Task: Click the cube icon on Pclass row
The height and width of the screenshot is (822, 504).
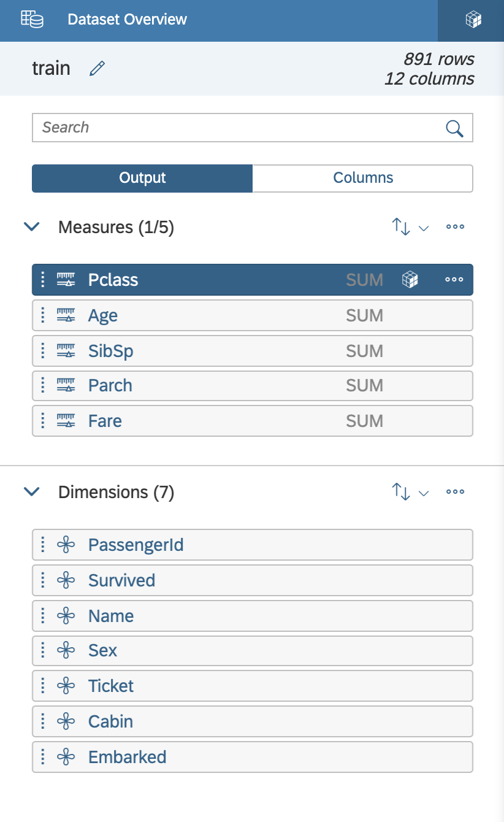Action: [410, 280]
